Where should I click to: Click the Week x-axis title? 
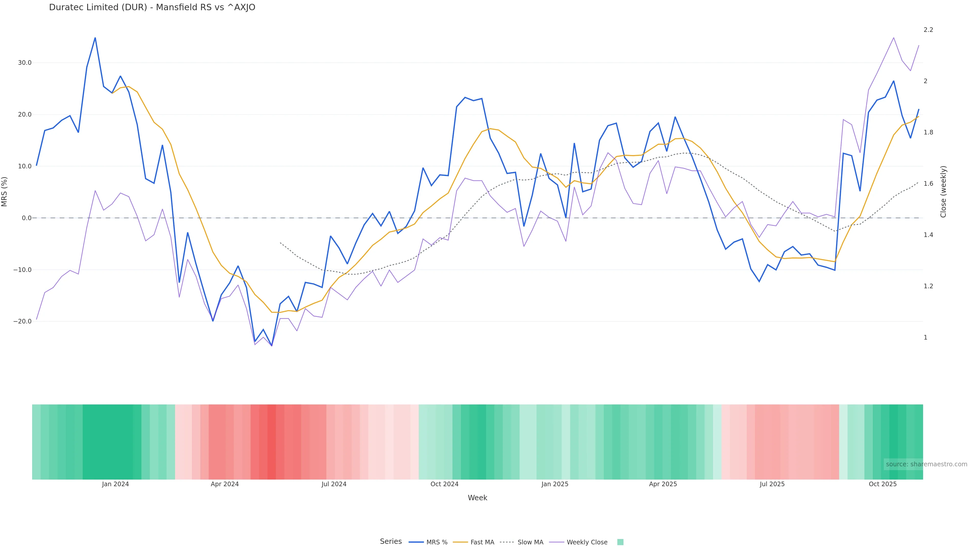pos(477,498)
